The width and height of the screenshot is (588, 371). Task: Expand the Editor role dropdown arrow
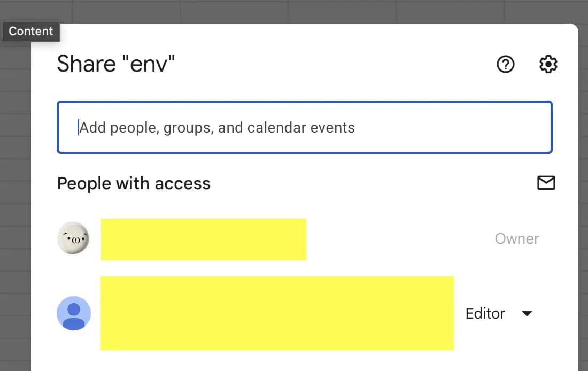point(527,314)
